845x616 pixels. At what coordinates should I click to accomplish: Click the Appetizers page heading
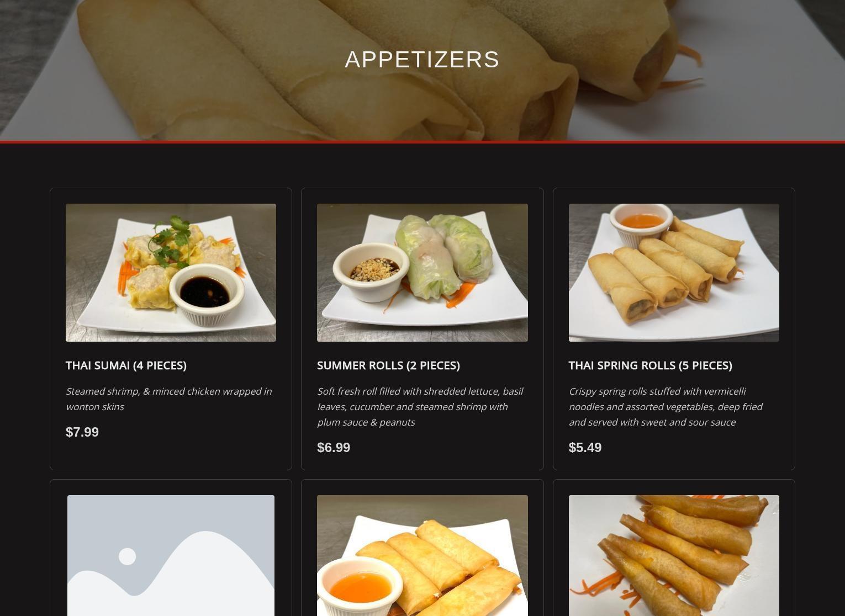[422, 60]
